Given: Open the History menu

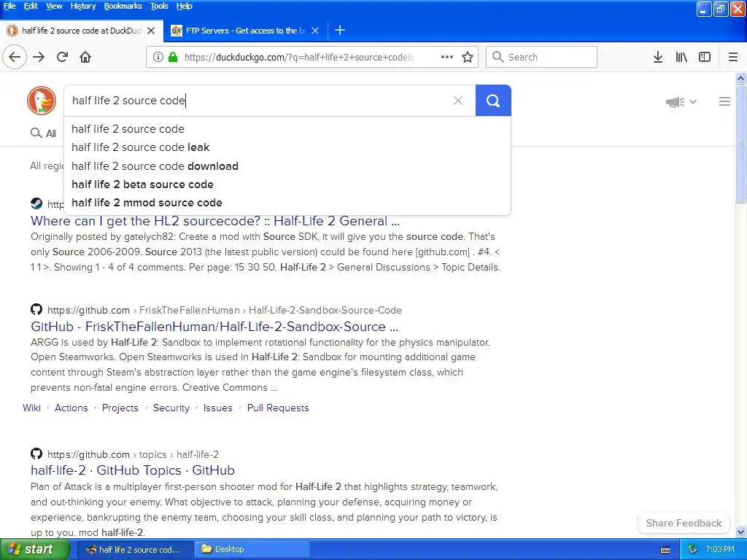Looking at the screenshot, I should (83, 6).
